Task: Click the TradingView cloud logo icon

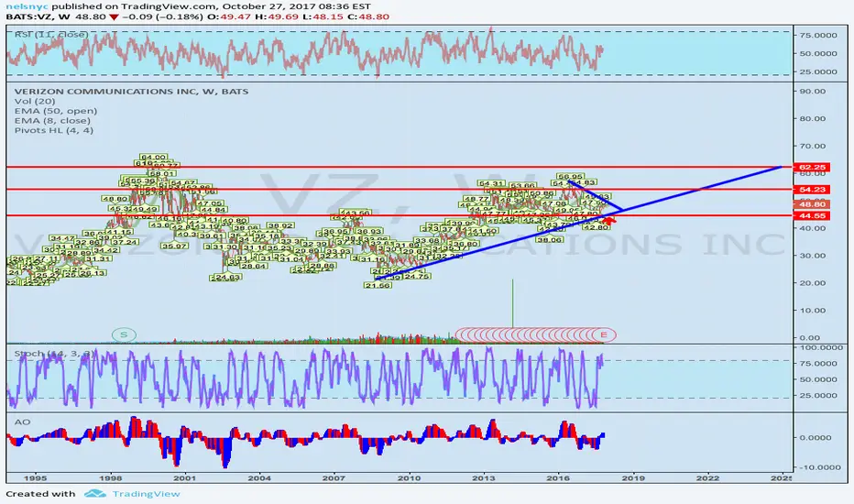Action: coord(94,494)
